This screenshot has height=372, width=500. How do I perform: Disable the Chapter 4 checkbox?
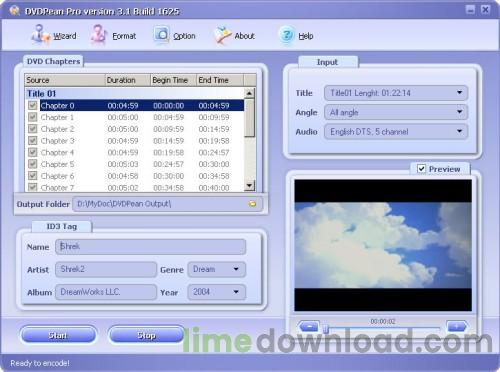point(32,152)
